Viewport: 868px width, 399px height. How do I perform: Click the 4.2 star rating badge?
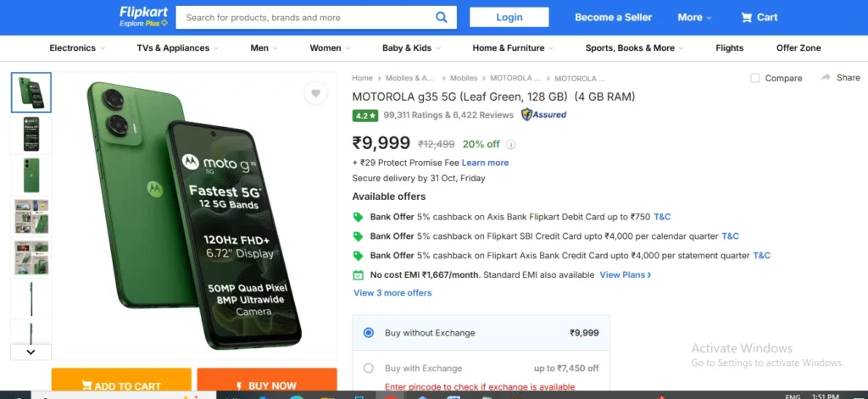point(365,115)
